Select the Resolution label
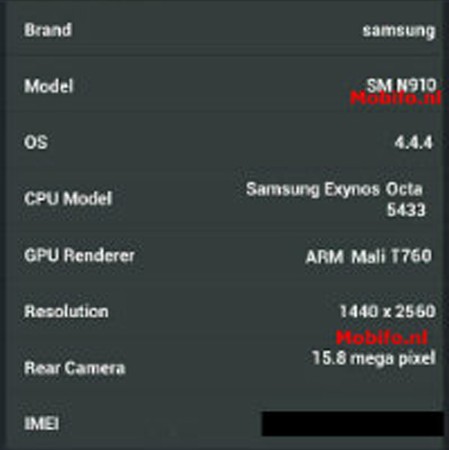Image resolution: width=449 pixels, height=450 pixels. tap(66, 311)
